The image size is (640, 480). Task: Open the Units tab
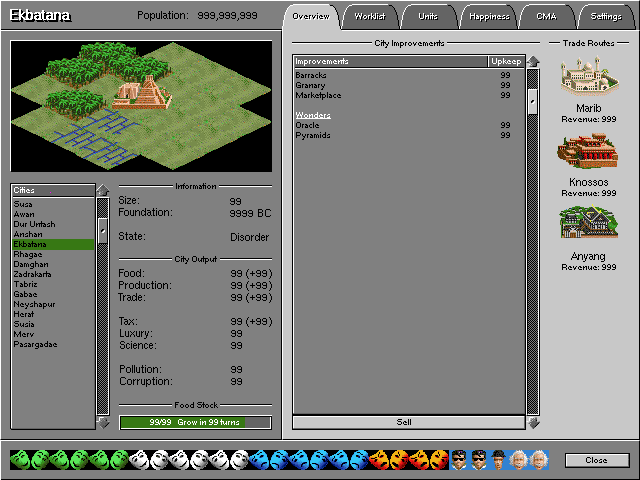428,16
